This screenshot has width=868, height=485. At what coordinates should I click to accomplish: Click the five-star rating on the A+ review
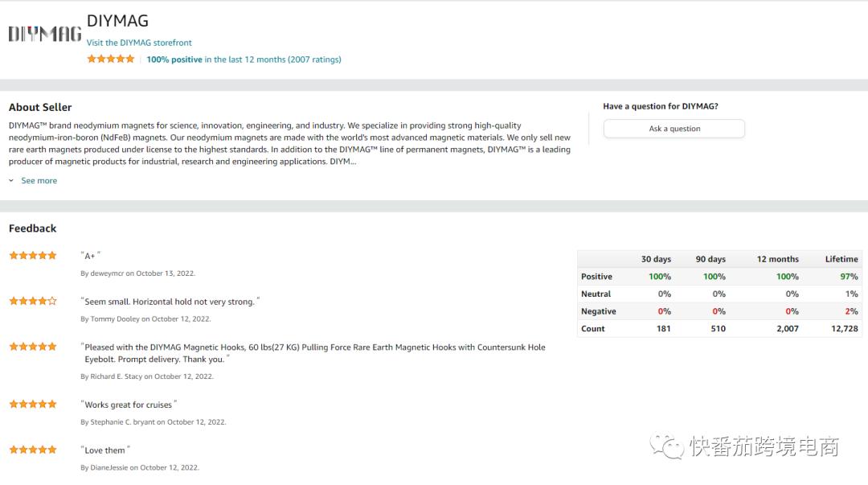click(33, 255)
